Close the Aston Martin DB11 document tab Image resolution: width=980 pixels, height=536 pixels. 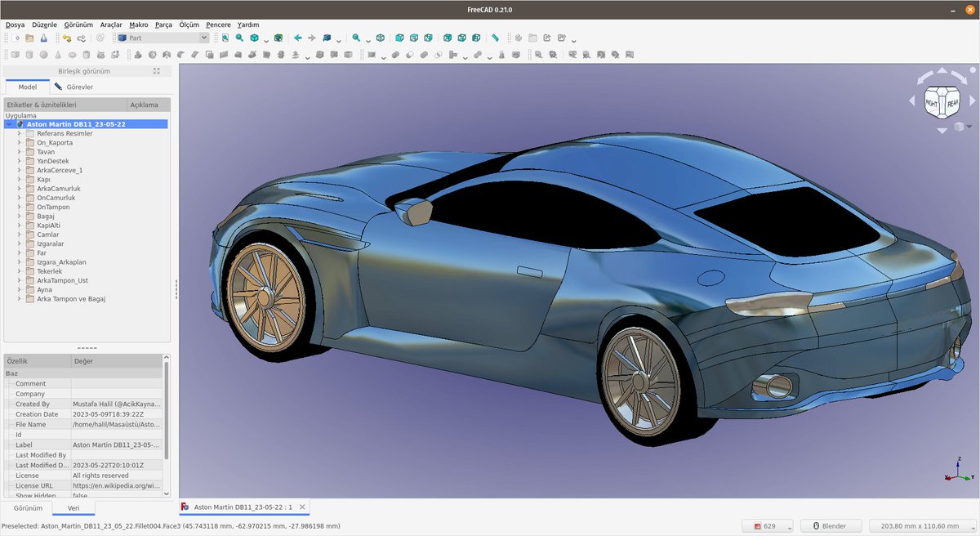coord(302,507)
